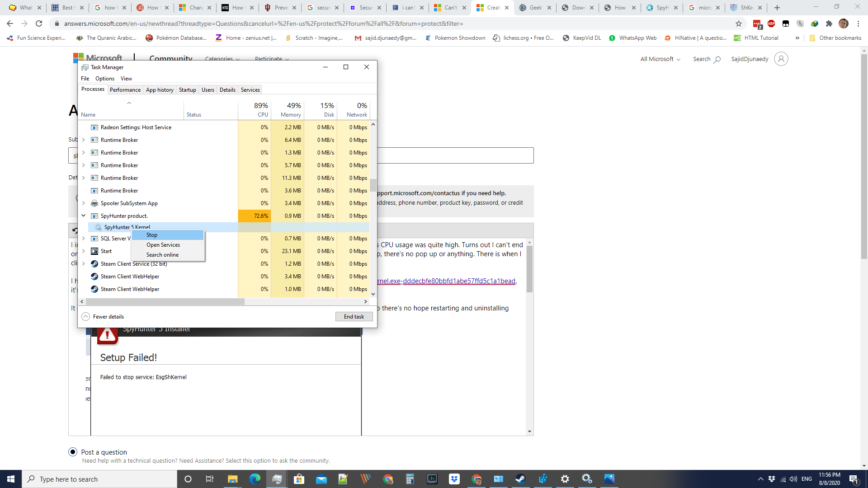
Task: Open File Explorer from the taskbar
Action: click(233, 479)
